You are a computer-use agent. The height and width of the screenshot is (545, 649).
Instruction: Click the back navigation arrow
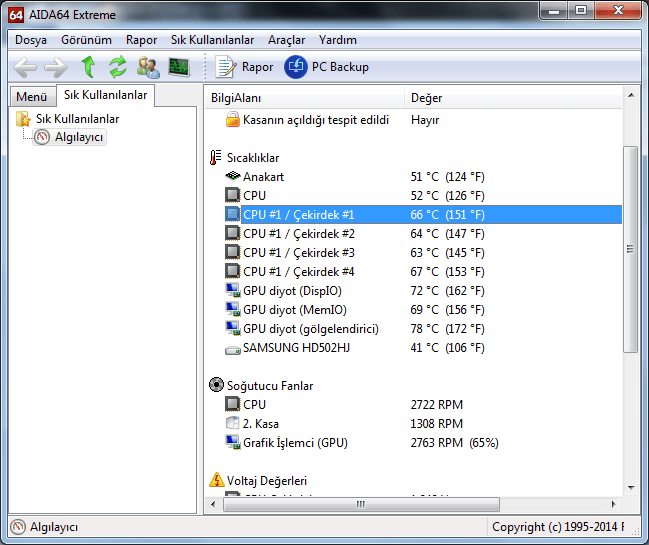26,67
